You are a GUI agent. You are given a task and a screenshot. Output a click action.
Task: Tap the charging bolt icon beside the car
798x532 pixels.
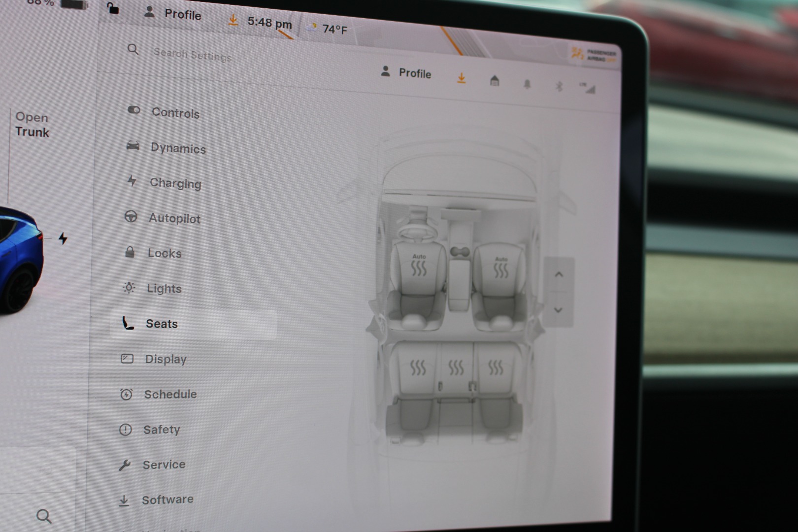63,238
